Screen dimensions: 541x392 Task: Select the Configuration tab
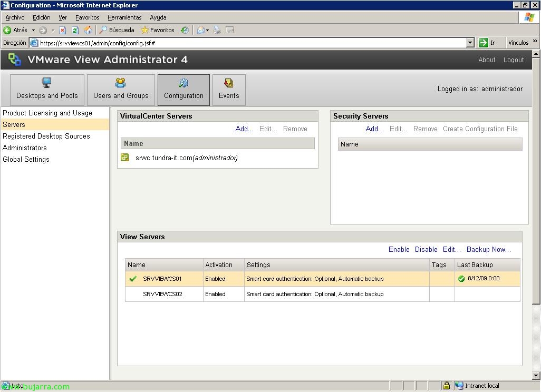[x=183, y=90]
